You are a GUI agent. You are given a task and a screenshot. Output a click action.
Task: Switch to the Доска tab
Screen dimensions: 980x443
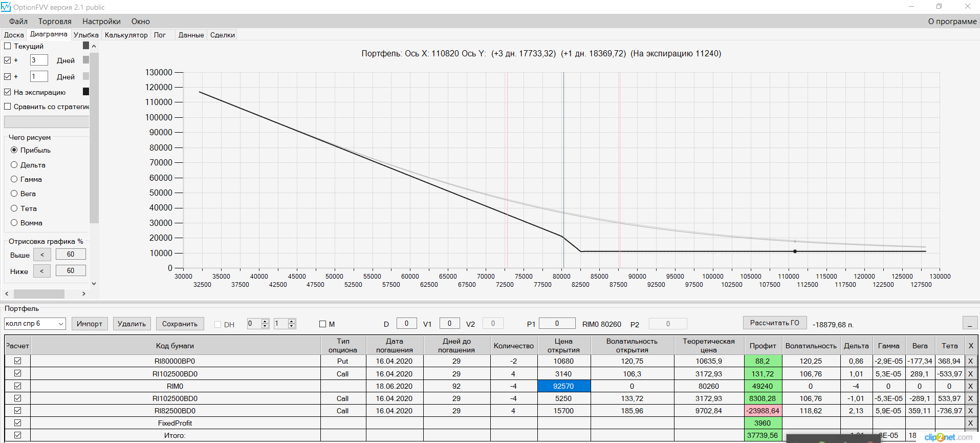[x=14, y=35]
